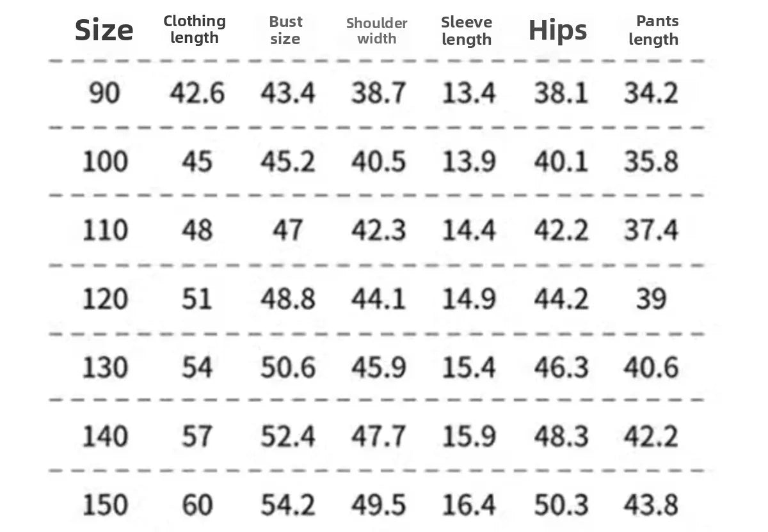
Task: Click hips value 48.3 for size 140
Action: pos(561,437)
